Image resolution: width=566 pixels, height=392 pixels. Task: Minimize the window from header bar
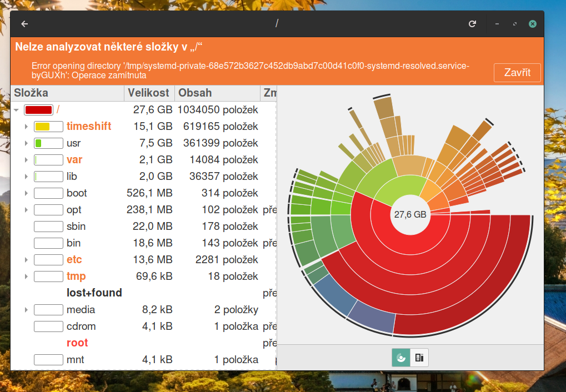coord(497,24)
